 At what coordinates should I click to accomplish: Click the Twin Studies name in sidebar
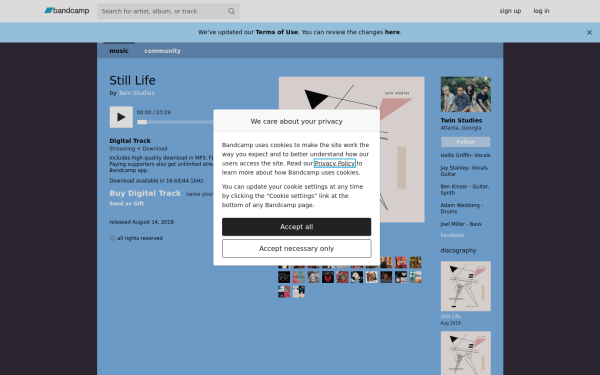461,120
